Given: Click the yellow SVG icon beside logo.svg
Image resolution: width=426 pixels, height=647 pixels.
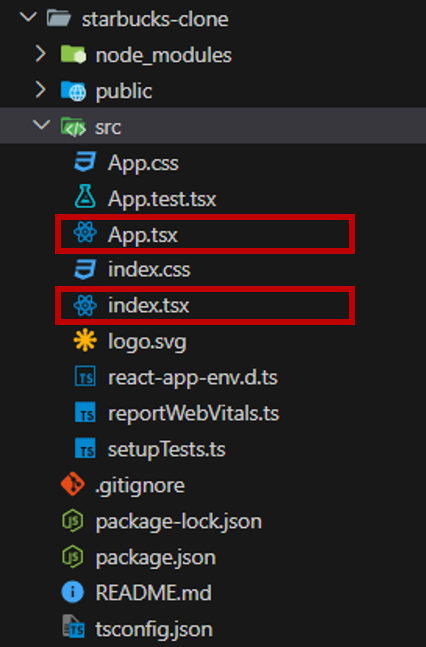Looking at the screenshot, I should pyautogui.click(x=85, y=341).
